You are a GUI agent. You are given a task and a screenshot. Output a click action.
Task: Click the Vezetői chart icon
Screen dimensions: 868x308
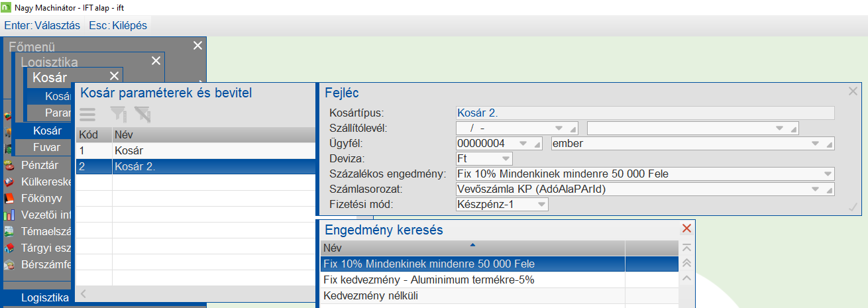click(x=9, y=215)
